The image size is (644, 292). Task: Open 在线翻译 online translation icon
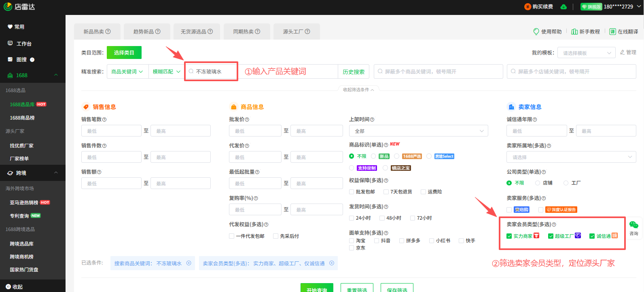tap(612, 32)
